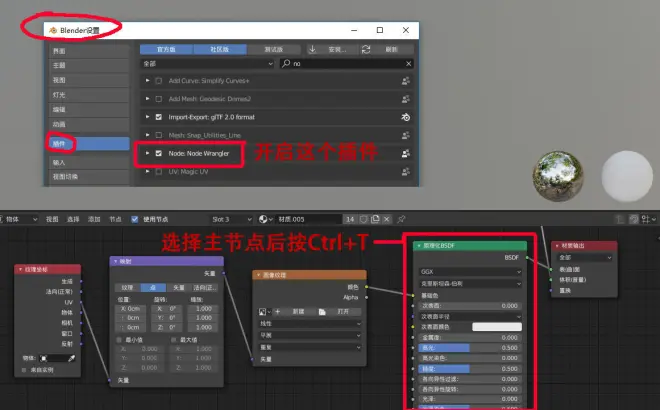Toggle Max checkbox in Mapping node
660x410 pixels.
173,339
